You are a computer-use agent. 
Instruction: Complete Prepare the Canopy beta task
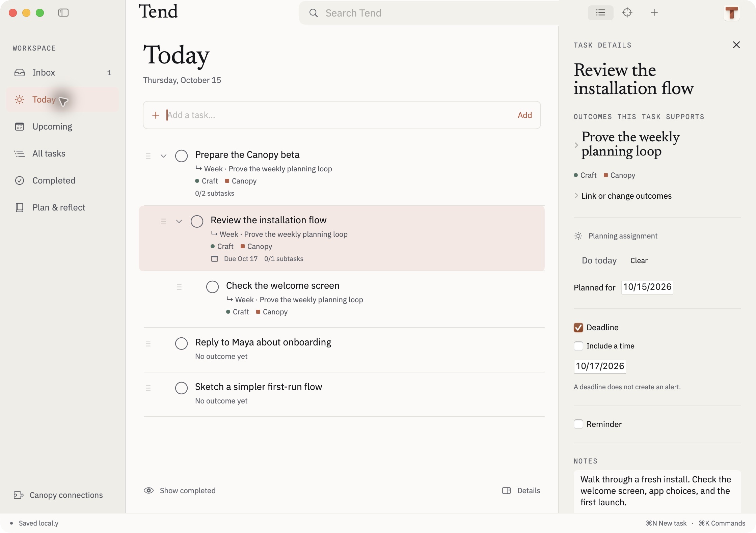(181, 156)
